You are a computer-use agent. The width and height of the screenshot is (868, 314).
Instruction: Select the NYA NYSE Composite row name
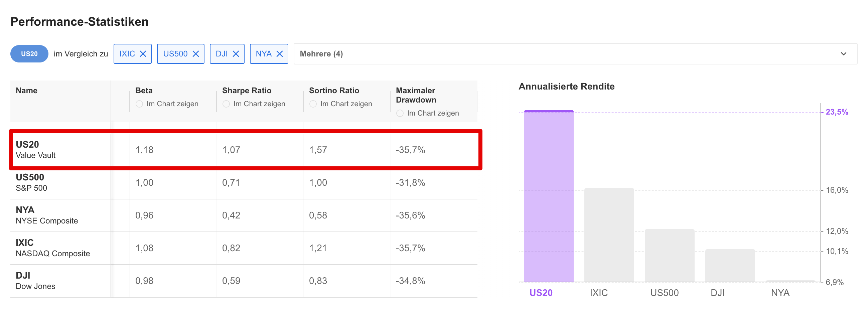(x=47, y=215)
